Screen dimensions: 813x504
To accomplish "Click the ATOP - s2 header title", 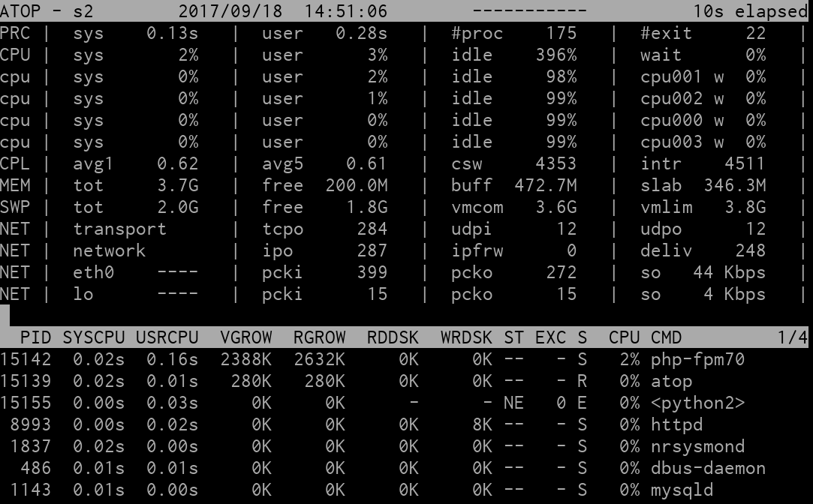I will coord(47,11).
